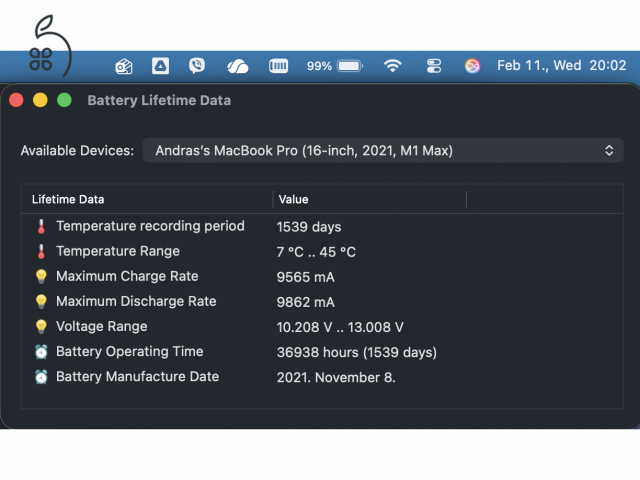Click the thermometer icon beside Temperature Range
The width and height of the screenshot is (640, 480).
[41, 251]
